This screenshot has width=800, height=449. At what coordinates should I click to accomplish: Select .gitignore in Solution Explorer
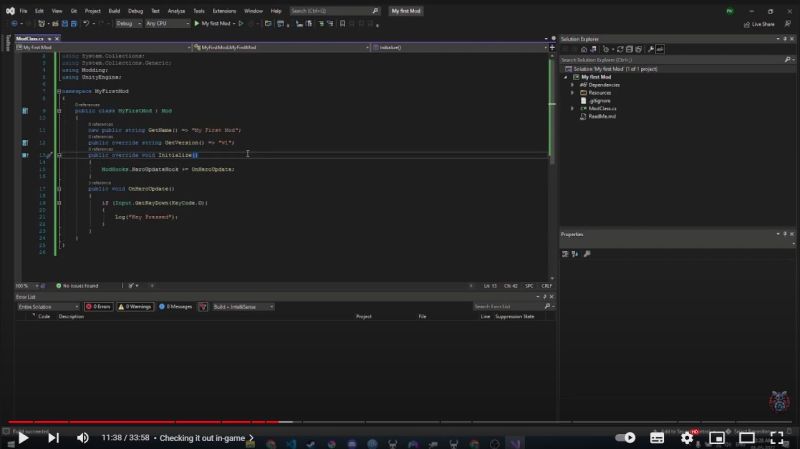coord(599,101)
